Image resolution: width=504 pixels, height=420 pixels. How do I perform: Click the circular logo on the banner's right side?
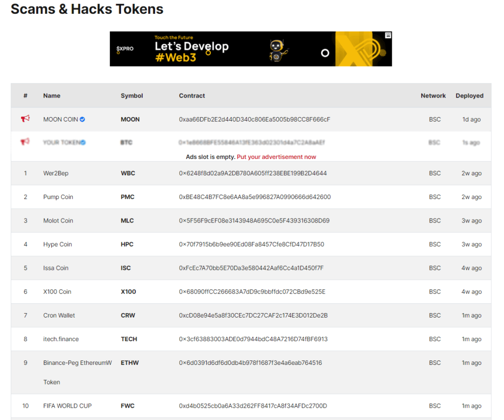tap(324, 53)
